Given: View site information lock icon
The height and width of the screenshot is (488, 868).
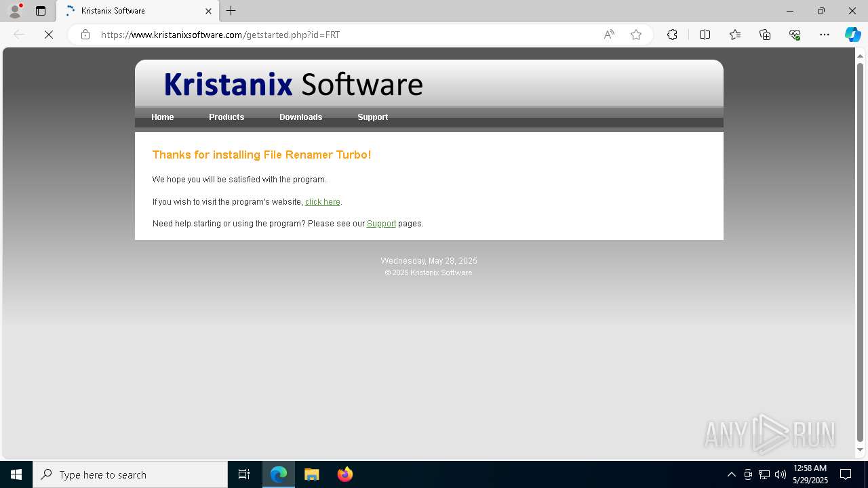Looking at the screenshot, I should pos(85,35).
